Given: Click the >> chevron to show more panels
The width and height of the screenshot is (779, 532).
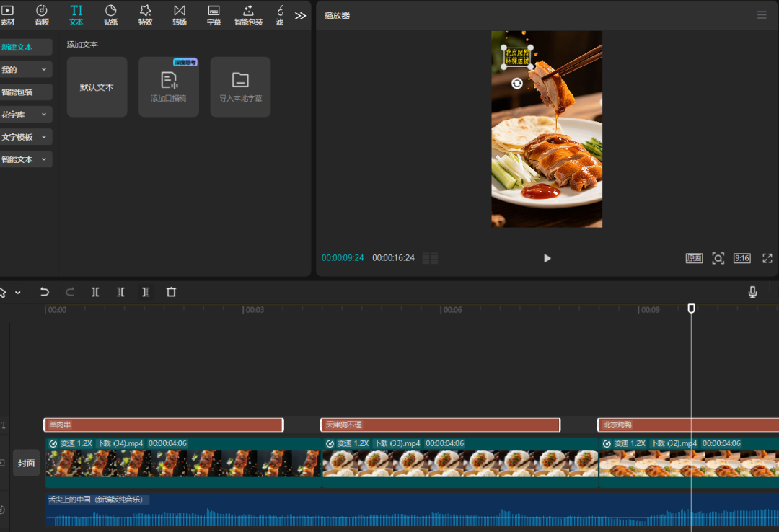Looking at the screenshot, I should (x=300, y=14).
